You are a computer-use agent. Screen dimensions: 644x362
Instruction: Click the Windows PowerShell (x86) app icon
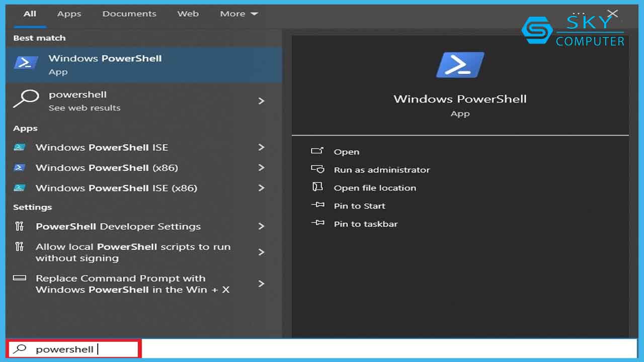coord(20,167)
